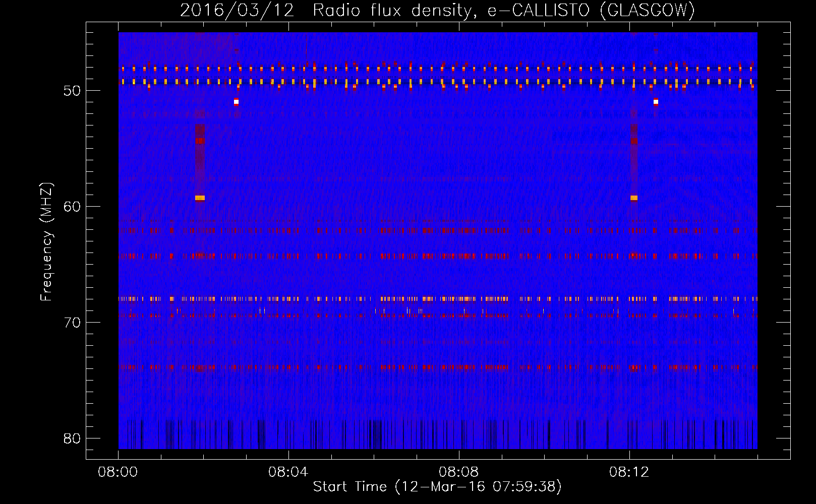Click the 50 frequency tick label
The height and width of the screenshot is (504, 816).
point(73,91)
